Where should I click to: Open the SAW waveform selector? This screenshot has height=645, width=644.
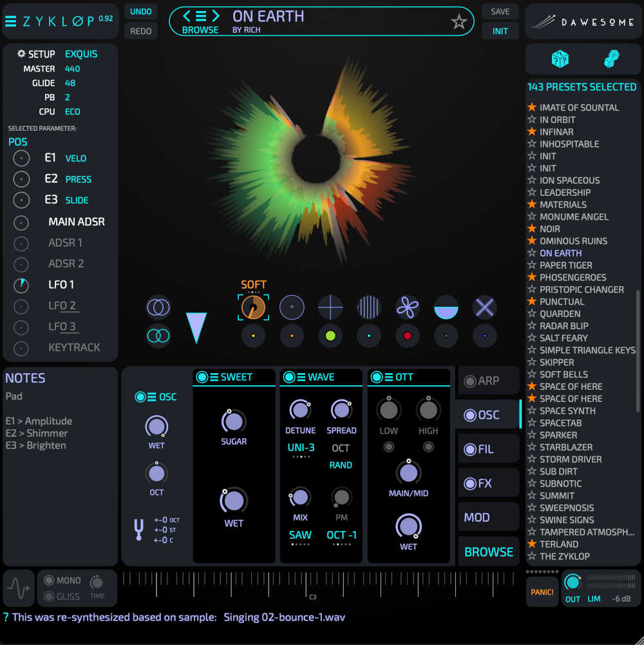pos(300,535)
